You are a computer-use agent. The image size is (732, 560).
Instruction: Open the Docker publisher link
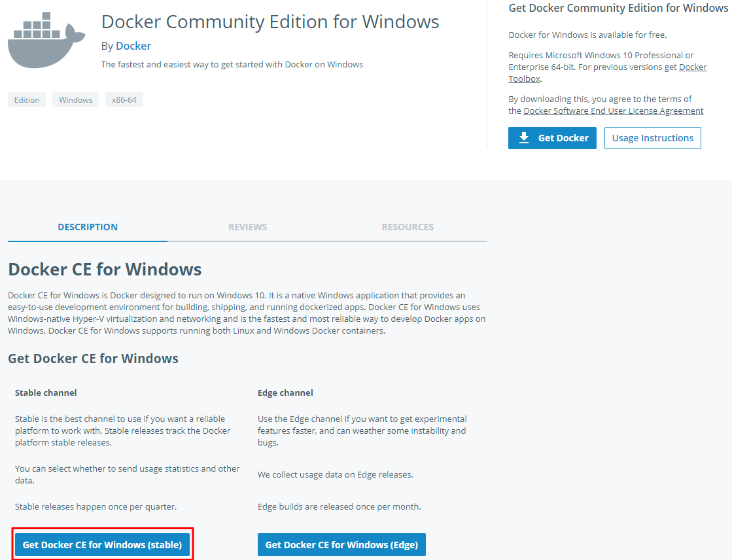coord(133,46)
